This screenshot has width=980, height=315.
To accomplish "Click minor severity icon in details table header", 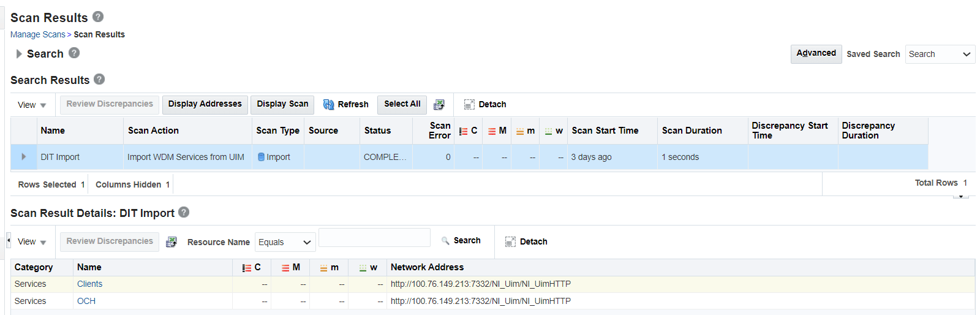I will 324,268.
